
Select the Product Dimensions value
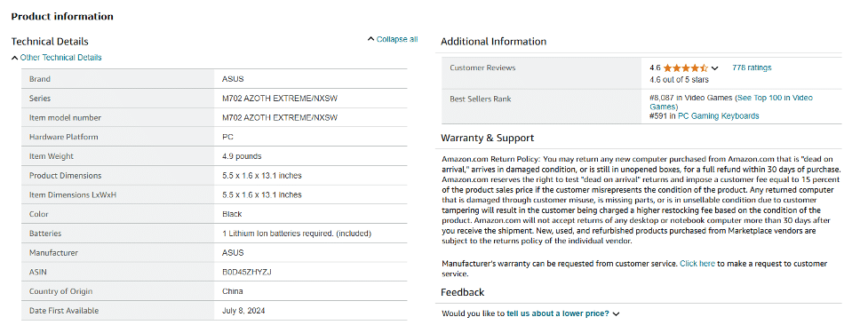pos(262,176)
